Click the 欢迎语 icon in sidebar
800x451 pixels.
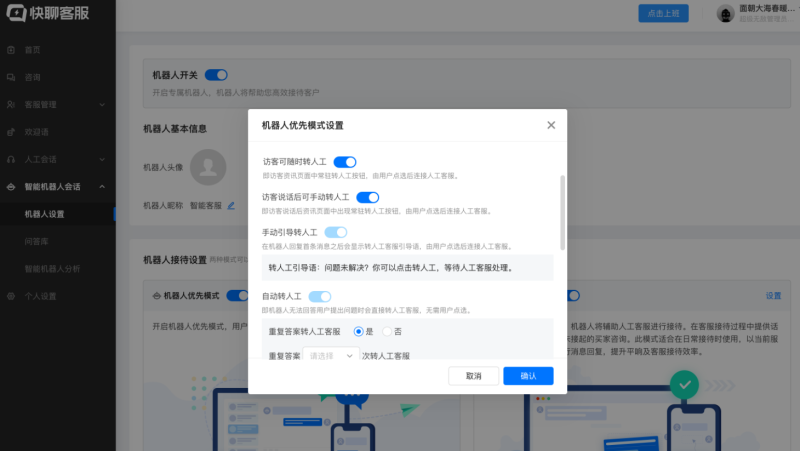[x=11, y=132]
